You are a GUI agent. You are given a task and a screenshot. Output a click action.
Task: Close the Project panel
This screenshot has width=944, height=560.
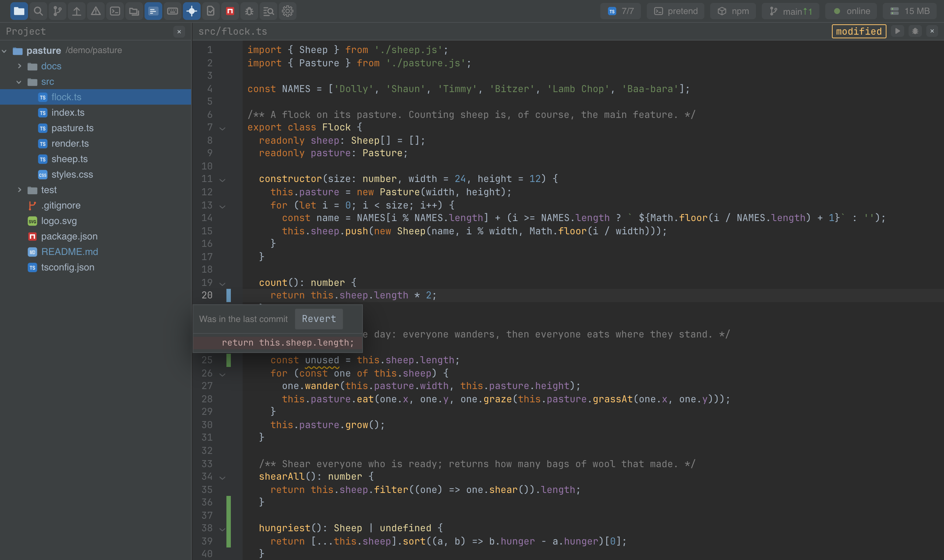coord(179,32)
